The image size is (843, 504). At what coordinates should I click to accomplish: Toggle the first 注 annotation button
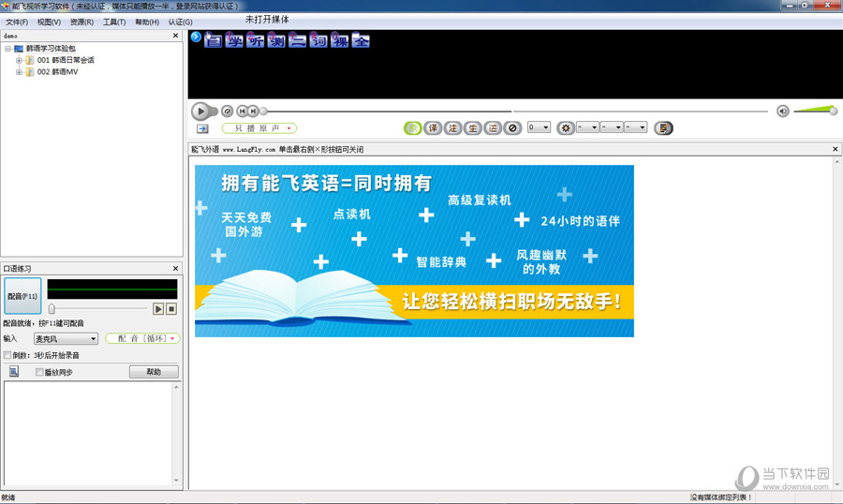click(452, 128)
